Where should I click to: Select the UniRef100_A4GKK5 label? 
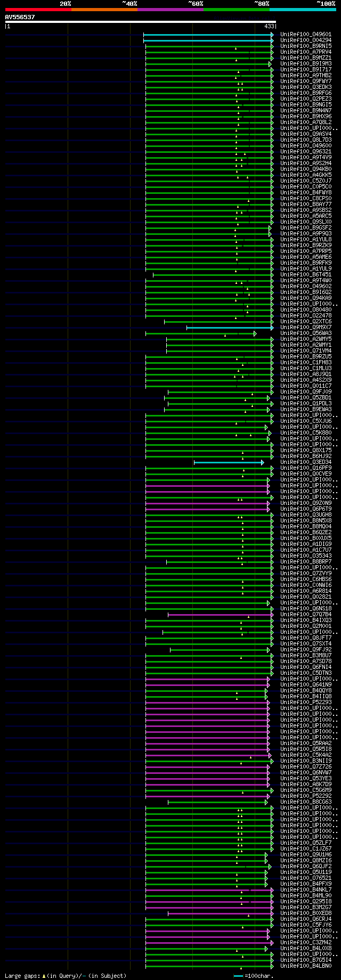coord(306,175)
